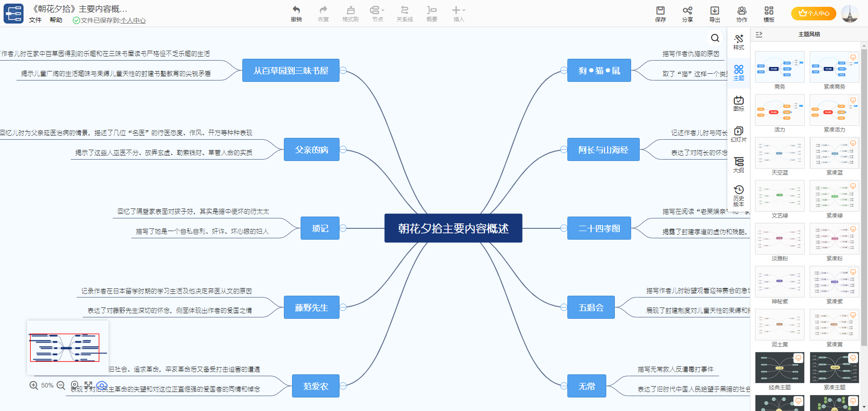Apply the 商务 theme thumbnail
Viewport: 868px width, 411px height.
(x=780, y=67)
